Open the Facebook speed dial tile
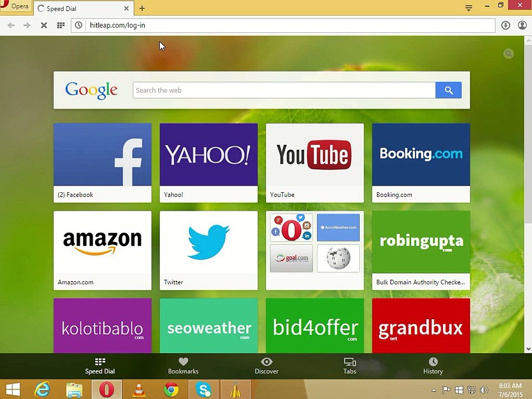Image resolution: width=532 pixels, height=399 pixels. click(103, 163)
